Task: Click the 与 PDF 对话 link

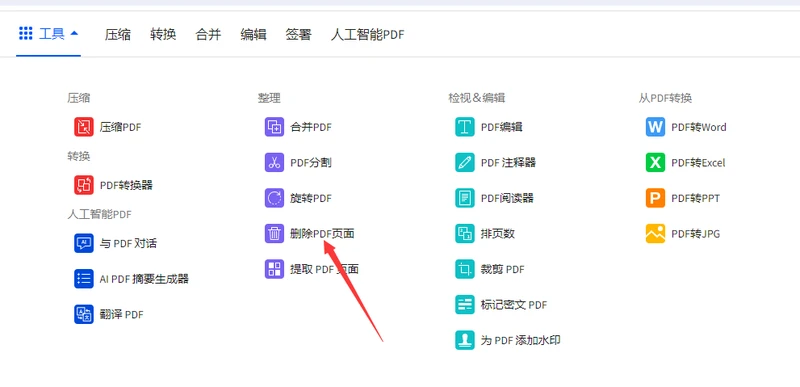Action: [x=128, y=244]
